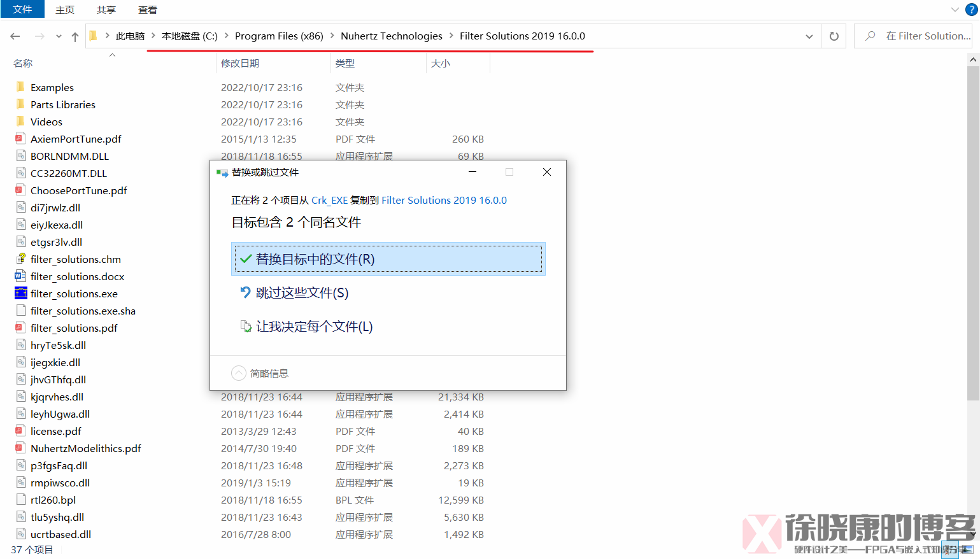The image size is (980, 559).
Task: Minimize the 替换或跳过文件 dialog
Action: pos(472,172)
